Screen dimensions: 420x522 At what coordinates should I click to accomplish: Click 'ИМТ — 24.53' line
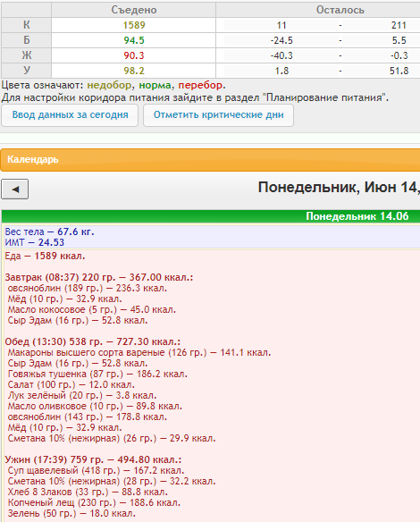coord(35,242)
